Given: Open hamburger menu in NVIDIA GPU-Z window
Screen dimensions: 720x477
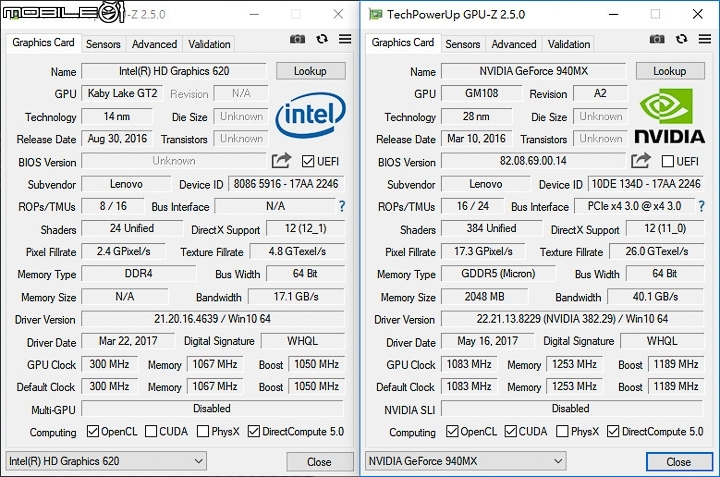Looking at the screenshot, I should (x=705, y=39).
